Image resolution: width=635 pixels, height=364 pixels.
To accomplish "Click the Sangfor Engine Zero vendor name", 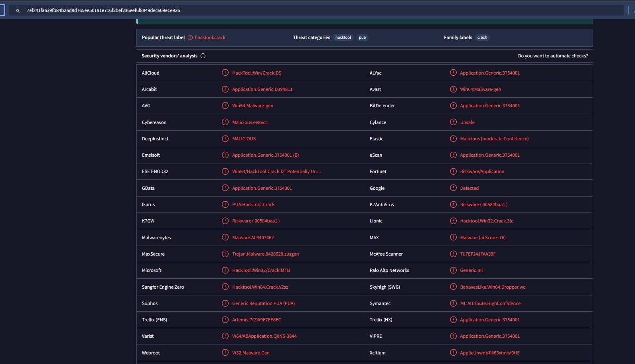I will (x=163, y=287).
